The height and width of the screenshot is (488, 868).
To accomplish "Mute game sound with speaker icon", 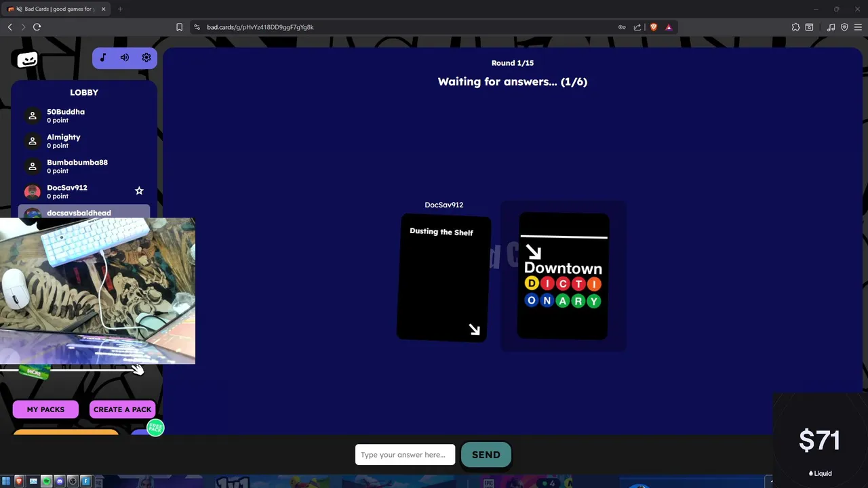I will click(x=125, y=58).
